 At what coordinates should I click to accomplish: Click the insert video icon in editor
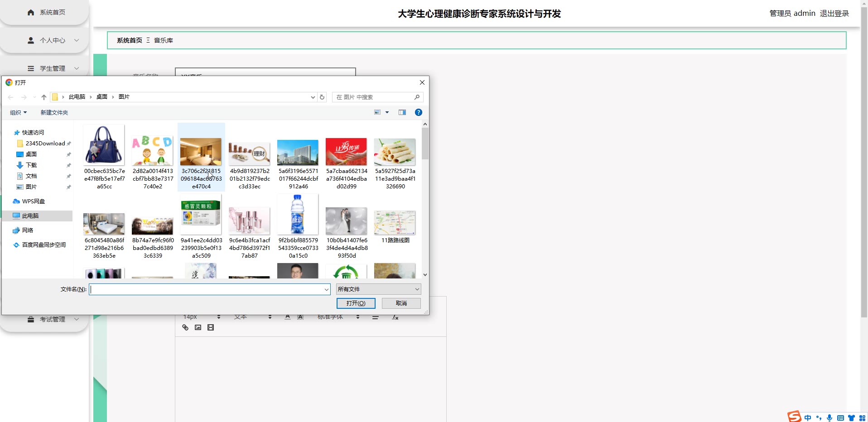211,327
